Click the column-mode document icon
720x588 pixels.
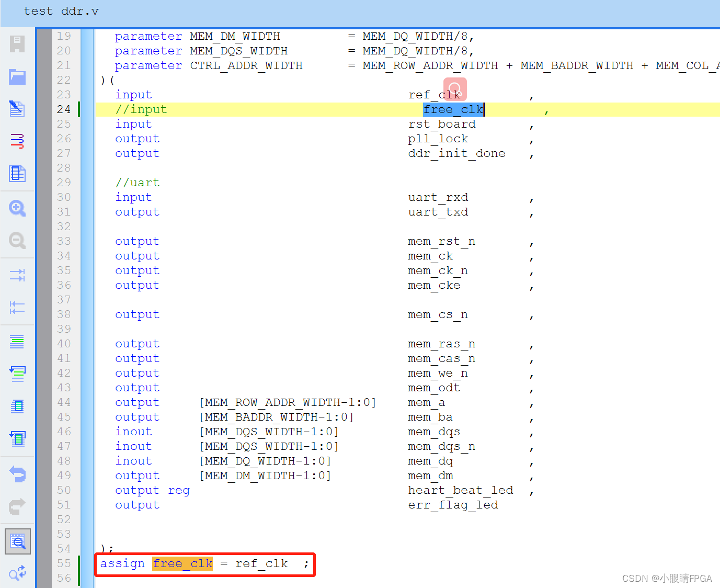(x=17, y=173)
